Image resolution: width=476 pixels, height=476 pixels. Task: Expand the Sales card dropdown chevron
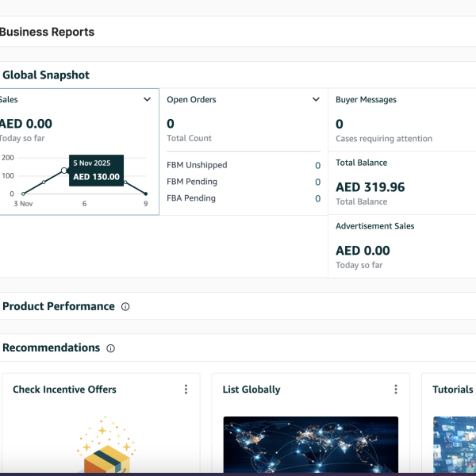tap(147, 100)
